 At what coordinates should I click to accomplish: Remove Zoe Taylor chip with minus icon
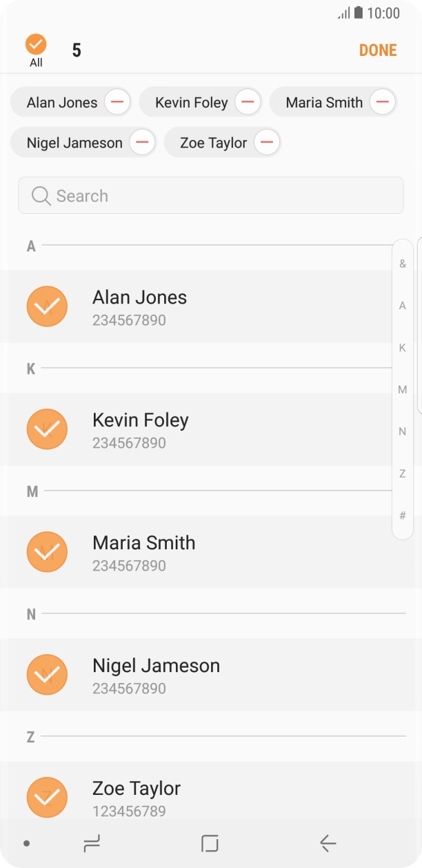(x=266, y=143)
